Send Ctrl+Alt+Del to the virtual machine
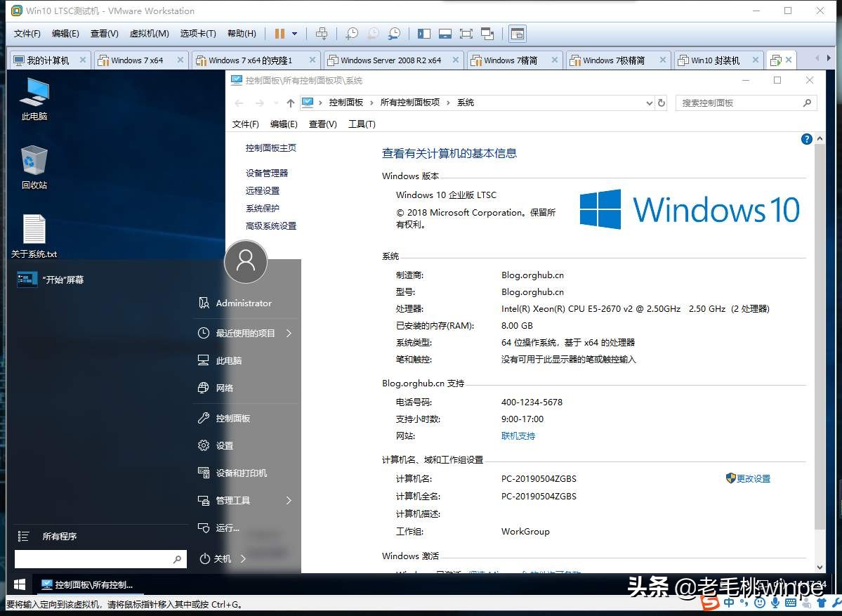This screenshot has height=616, width=842. 322,33
